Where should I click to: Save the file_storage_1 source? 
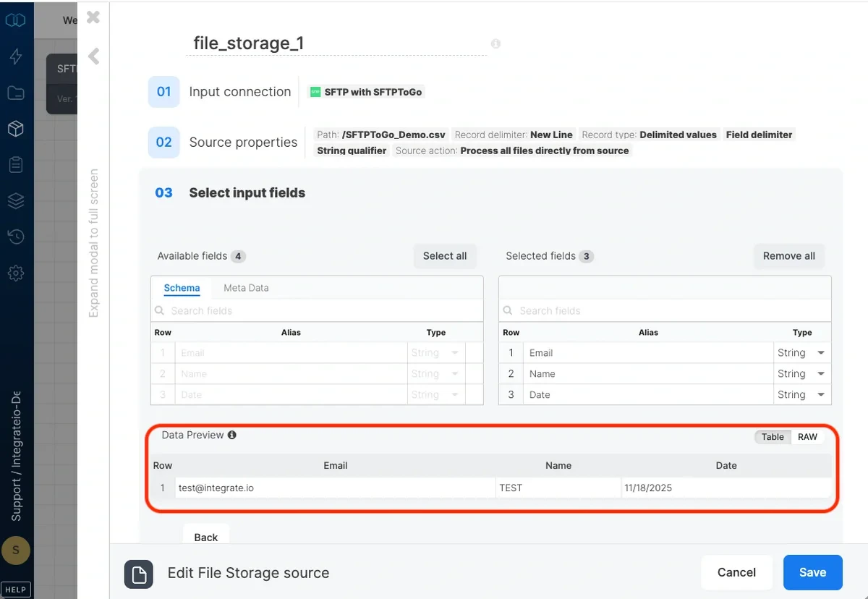point(812,572)
